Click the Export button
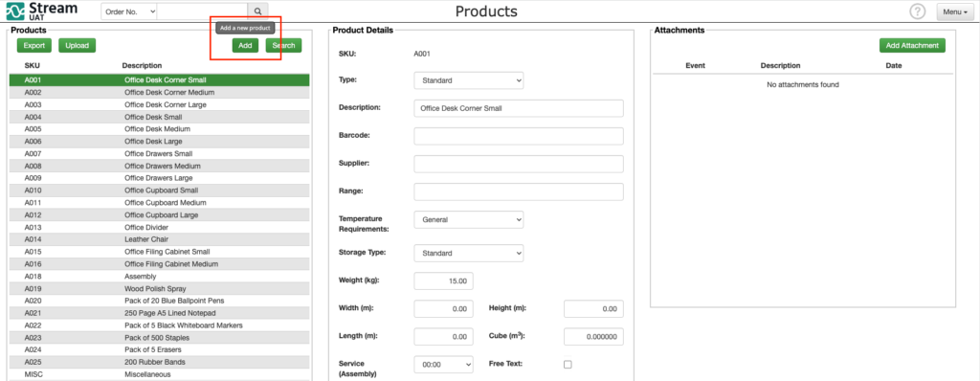The height and width of the screenshot is (381, 980). pos(34,45)
